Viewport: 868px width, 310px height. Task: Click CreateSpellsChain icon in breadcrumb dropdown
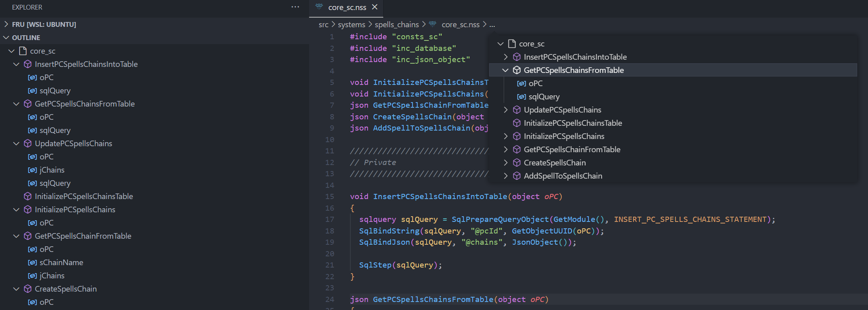point(517,163)
